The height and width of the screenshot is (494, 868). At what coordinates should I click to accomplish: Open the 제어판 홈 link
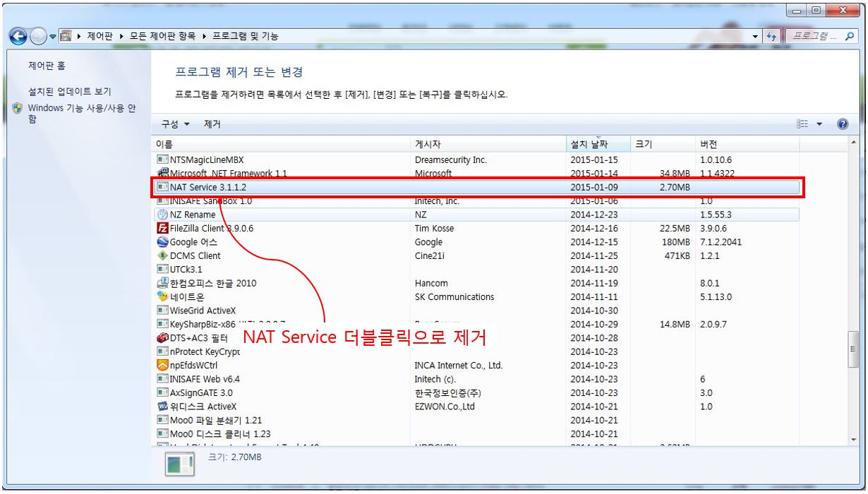(47, 66)
